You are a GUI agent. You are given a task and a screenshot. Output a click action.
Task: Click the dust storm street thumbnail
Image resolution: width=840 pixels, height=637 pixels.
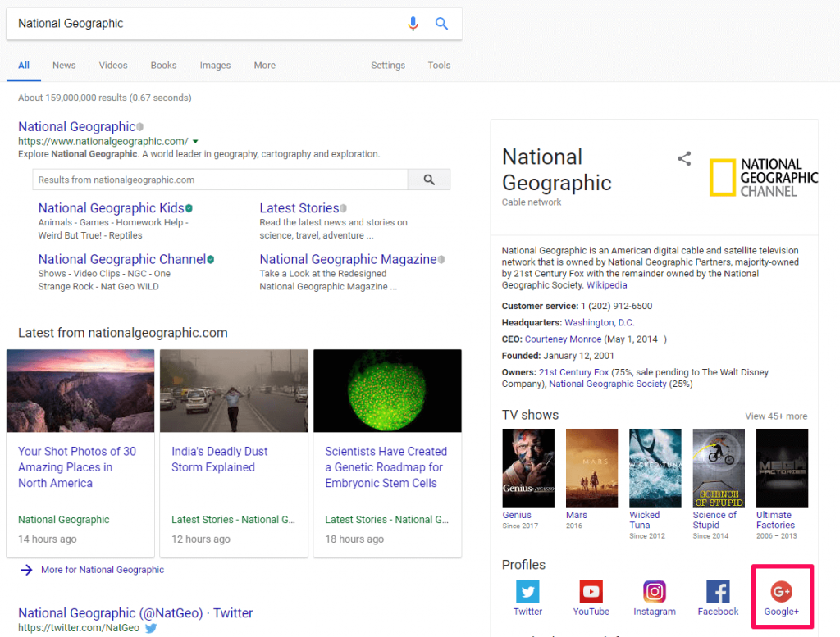234,391
